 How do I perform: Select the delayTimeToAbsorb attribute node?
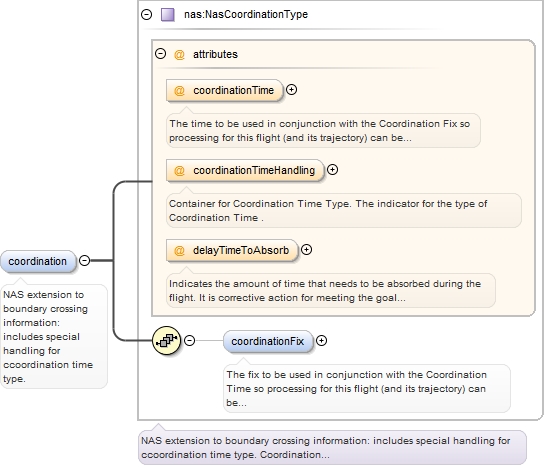[x=232, y=250]
